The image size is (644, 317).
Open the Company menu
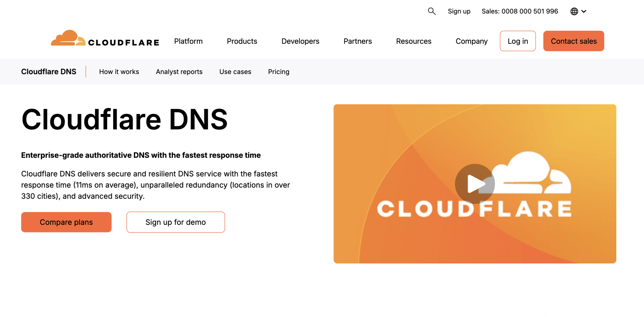(x=471, y=41)
